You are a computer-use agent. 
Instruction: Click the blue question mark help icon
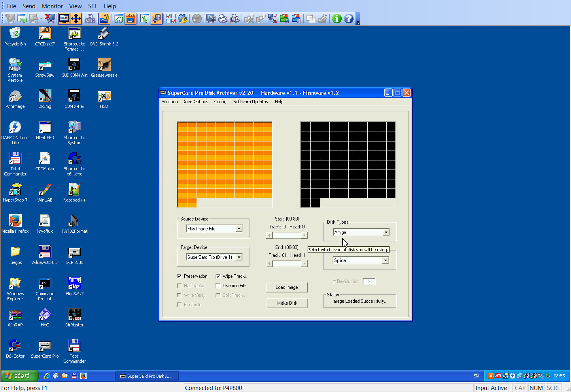[x=348, y=19]
